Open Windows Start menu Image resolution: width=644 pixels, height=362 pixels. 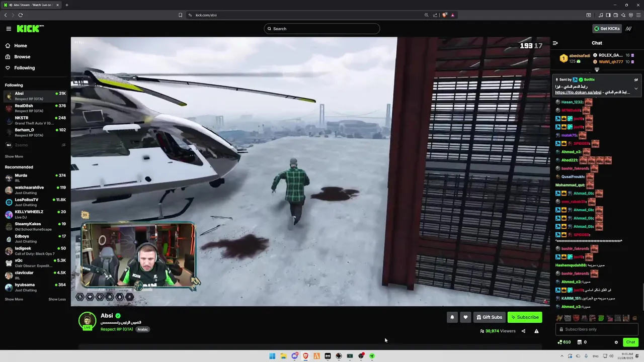[272, 356]
